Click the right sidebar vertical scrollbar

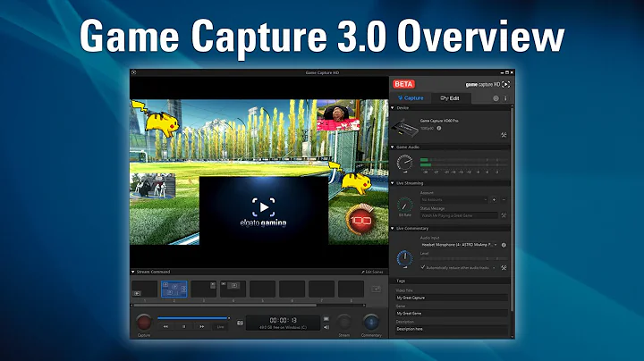pos(512,209)
